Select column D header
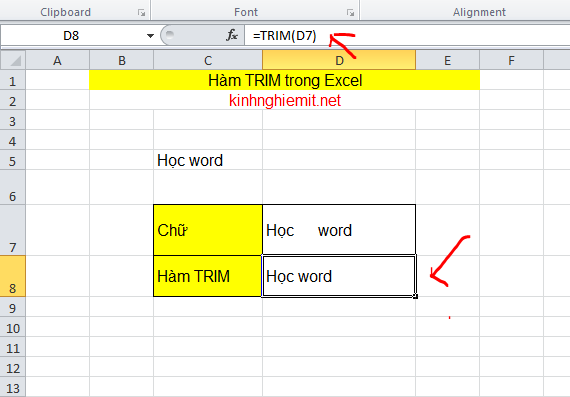The height and width of the screenshot is (397, 570). (x=339, y=60)
